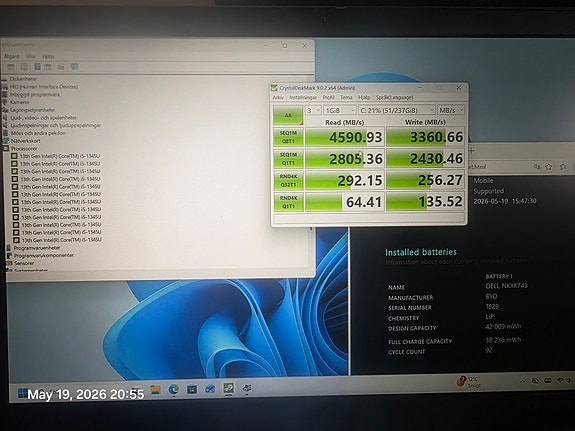
Task: Open Microsoft Store taskbar icon
Action: (192, 389)
